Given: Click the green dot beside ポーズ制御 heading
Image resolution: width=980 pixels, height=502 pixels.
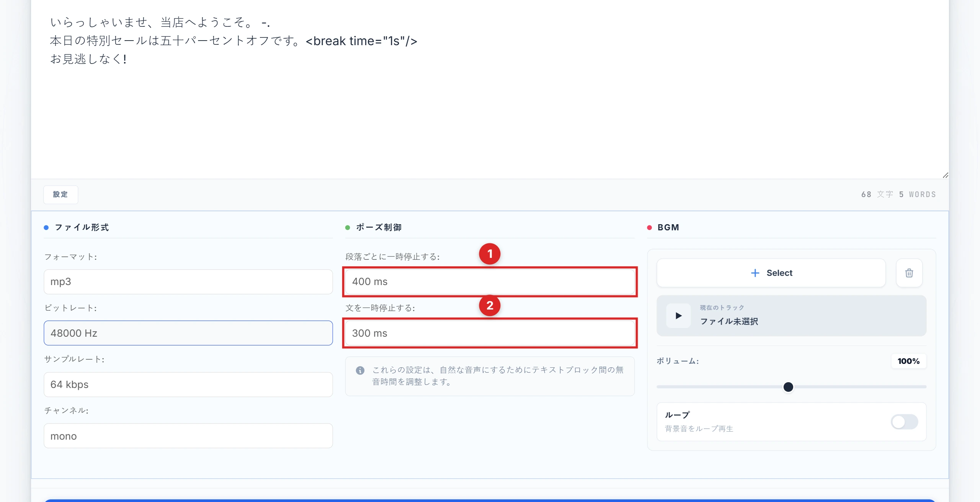Looking at the screenshot, I should pyautogui.click(x=347, y=227).
